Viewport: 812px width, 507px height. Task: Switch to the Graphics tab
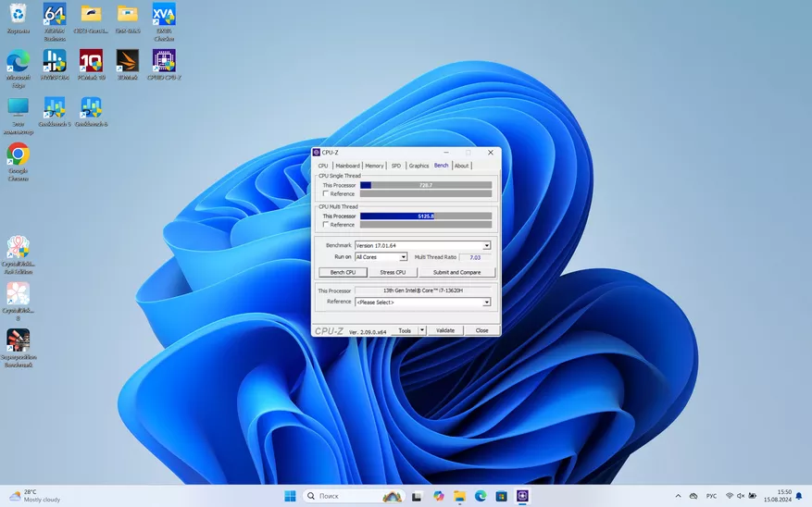418,166
